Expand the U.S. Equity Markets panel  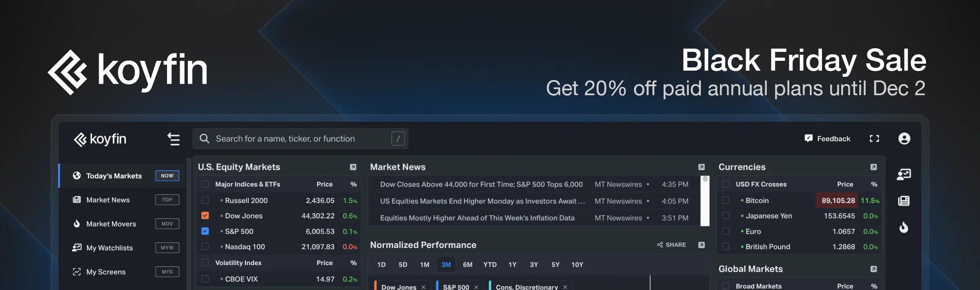point(353,167)
